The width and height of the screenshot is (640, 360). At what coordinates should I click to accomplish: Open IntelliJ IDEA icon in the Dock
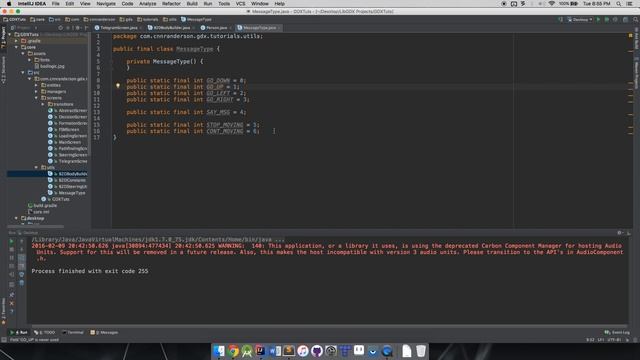click(261, 351)
